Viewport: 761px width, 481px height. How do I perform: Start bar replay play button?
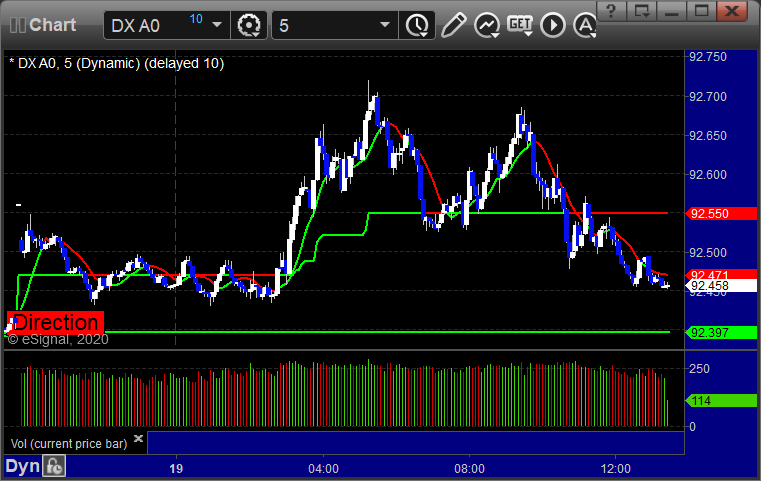[x=553, y=25]
